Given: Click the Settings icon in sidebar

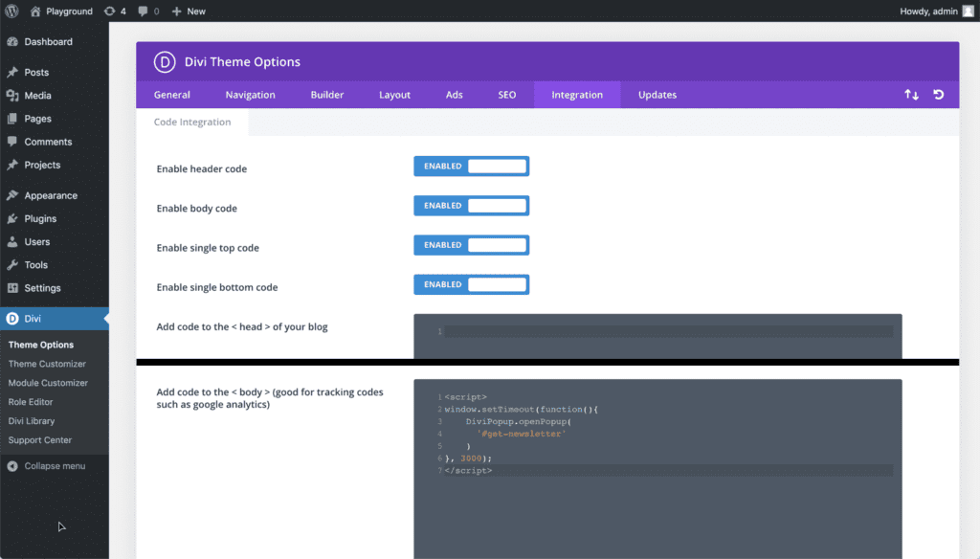Looking at the screenshot, I should [x=12, y=288].
